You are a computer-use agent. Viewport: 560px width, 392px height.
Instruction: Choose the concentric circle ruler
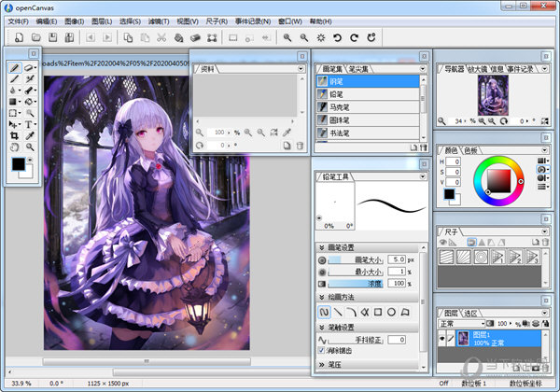(481, 257)
